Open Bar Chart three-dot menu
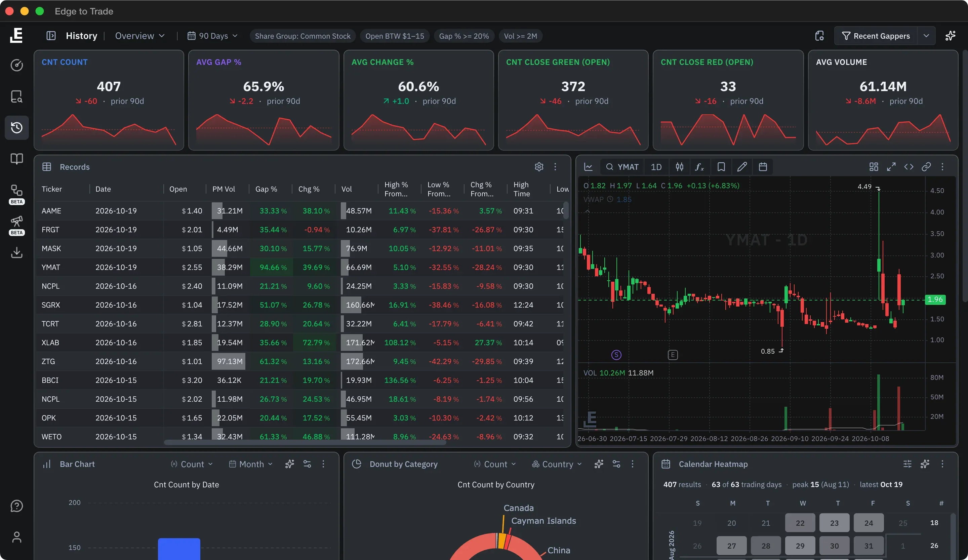This screenshot has width=968, height=560. click(323, 464)
